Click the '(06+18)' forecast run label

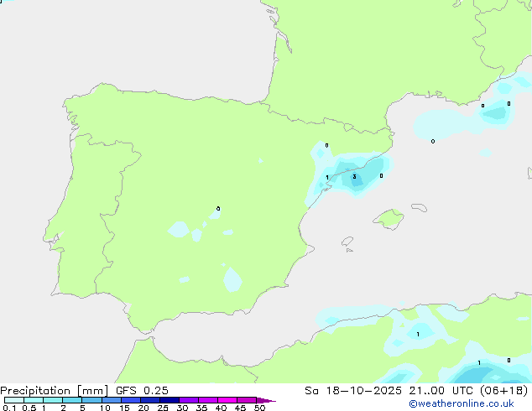(504, 391)
